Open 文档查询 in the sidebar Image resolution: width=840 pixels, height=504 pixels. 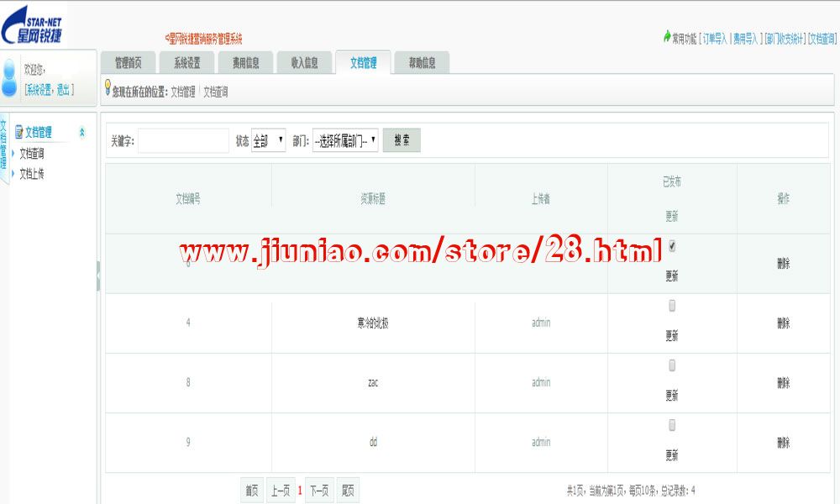(32, 154)
